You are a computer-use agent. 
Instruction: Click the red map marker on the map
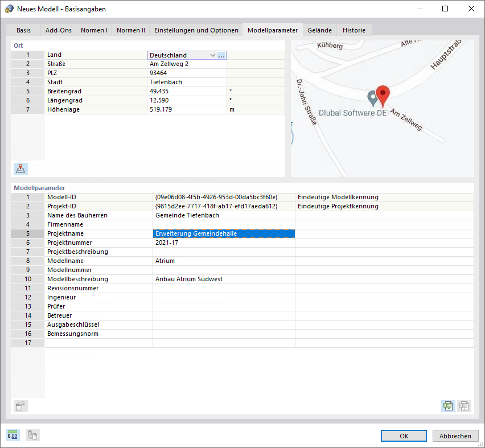coord(383,94)
